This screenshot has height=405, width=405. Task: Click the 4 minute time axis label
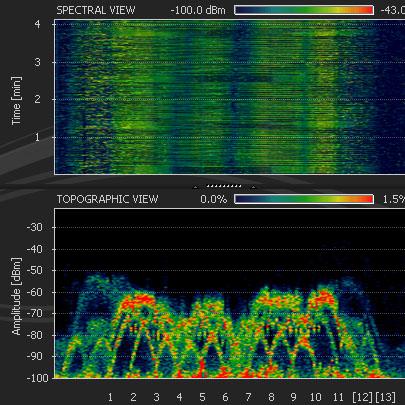pos(37,24)
